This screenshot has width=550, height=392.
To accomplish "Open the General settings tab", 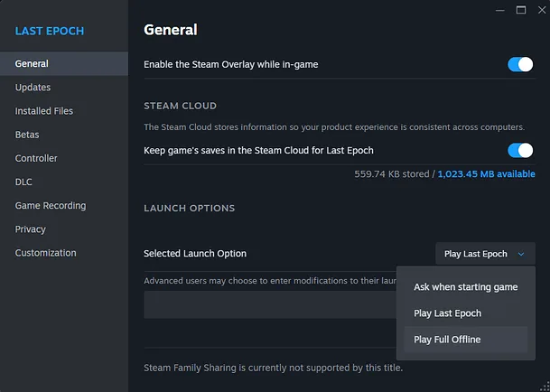I will [64, 63].
